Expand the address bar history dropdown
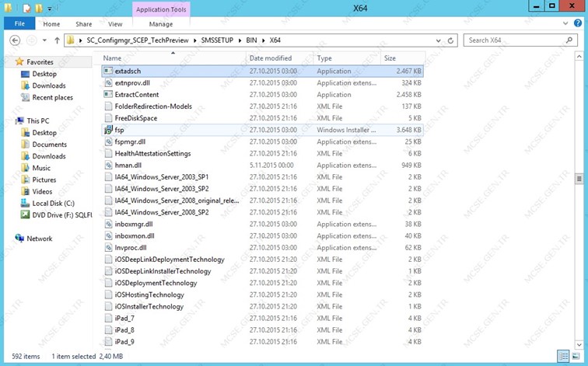588x366 pixels. 438,40
